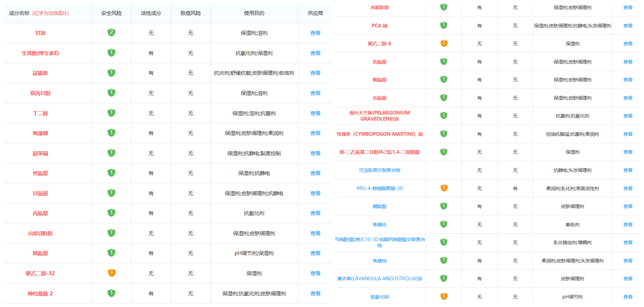Screen dimensions: 644x307
Task: Click the 使用目的 column header
Action: (254, 13)
